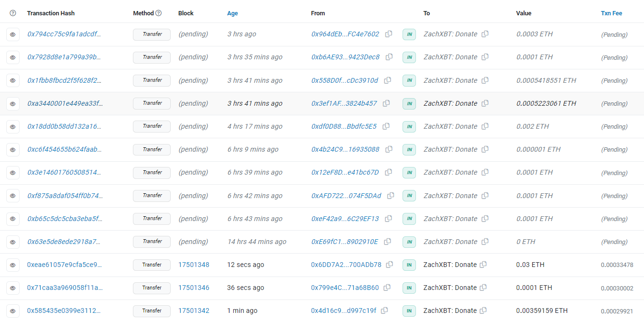Preview transaction 0x3e14601760508514 with eye icon
Screen dimensions: 644x322
click(x=13, y=173)
